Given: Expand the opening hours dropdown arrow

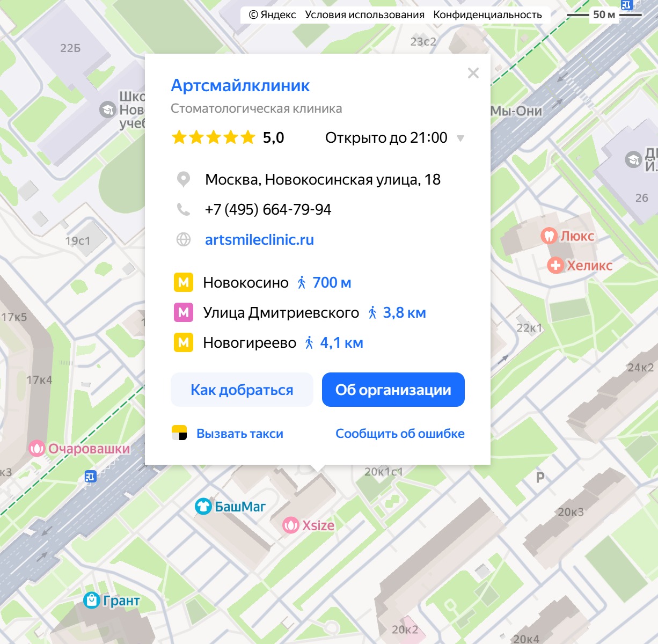Looking at the screenshot, I should [460, 138].
